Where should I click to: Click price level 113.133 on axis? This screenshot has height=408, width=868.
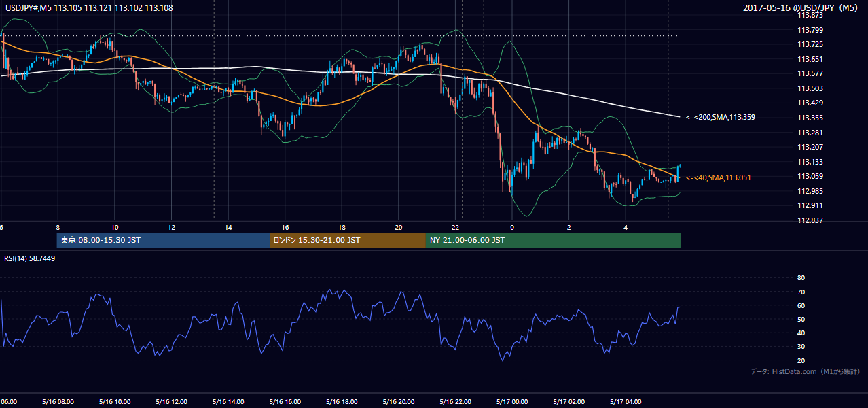click(810, 162)
